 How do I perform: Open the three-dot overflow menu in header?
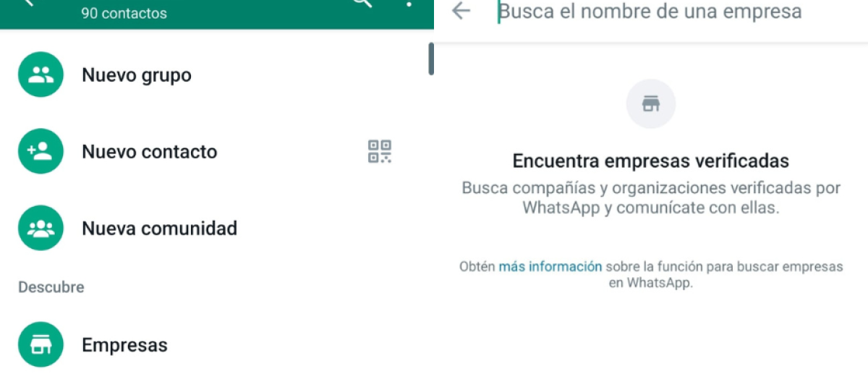tap(409, 3)
